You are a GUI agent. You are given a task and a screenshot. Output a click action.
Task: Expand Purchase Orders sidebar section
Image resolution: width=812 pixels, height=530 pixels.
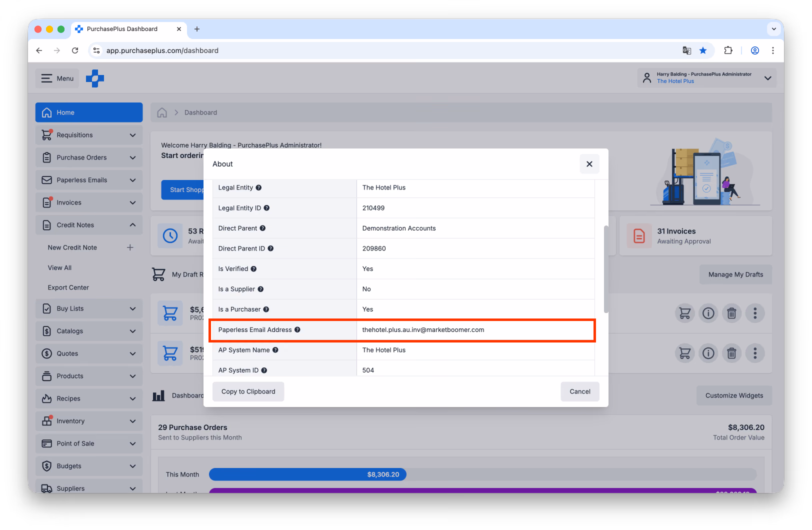pyautogui.click(x=89, y=157)
